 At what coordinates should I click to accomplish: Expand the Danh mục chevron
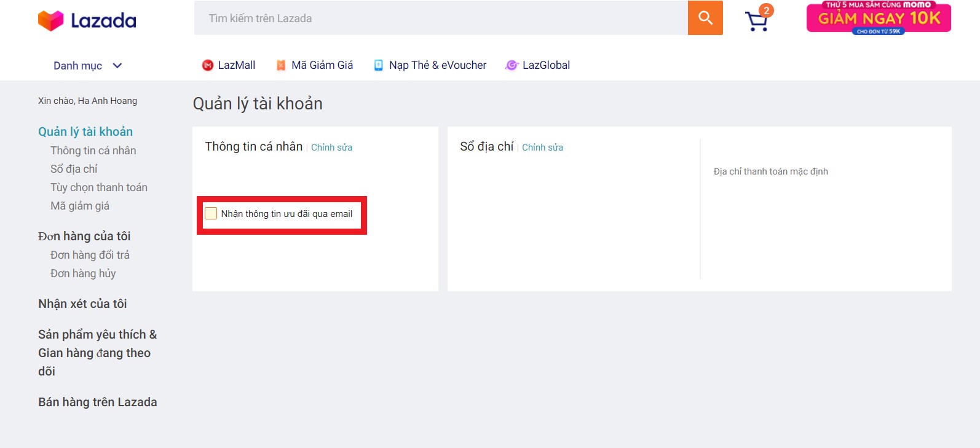coord(117,66)
